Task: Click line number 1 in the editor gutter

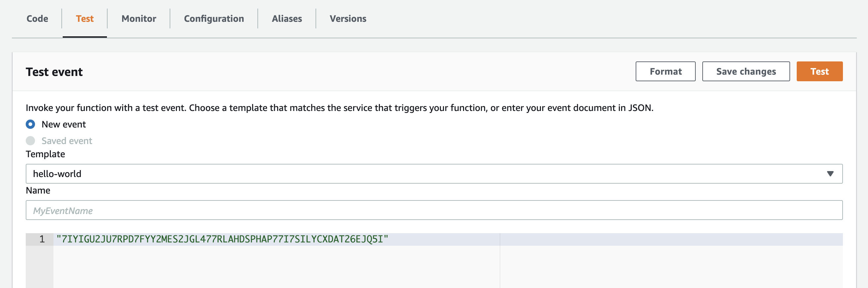Action: pos(42,239)
